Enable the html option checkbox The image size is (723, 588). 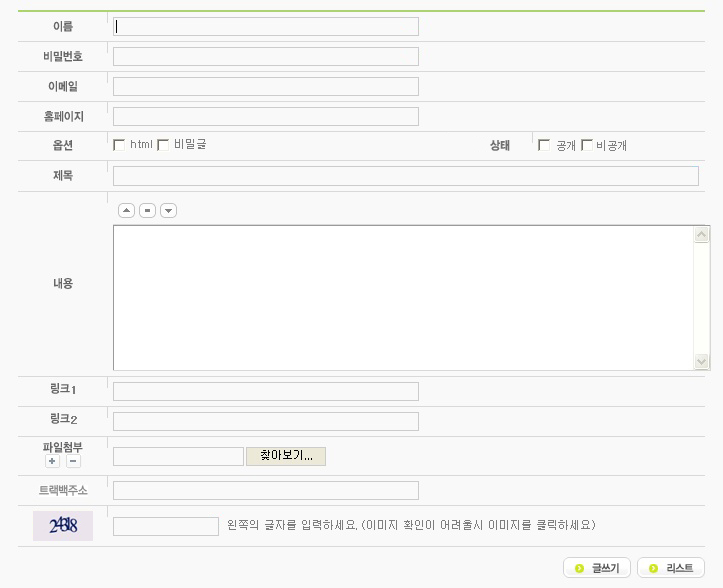119,145
